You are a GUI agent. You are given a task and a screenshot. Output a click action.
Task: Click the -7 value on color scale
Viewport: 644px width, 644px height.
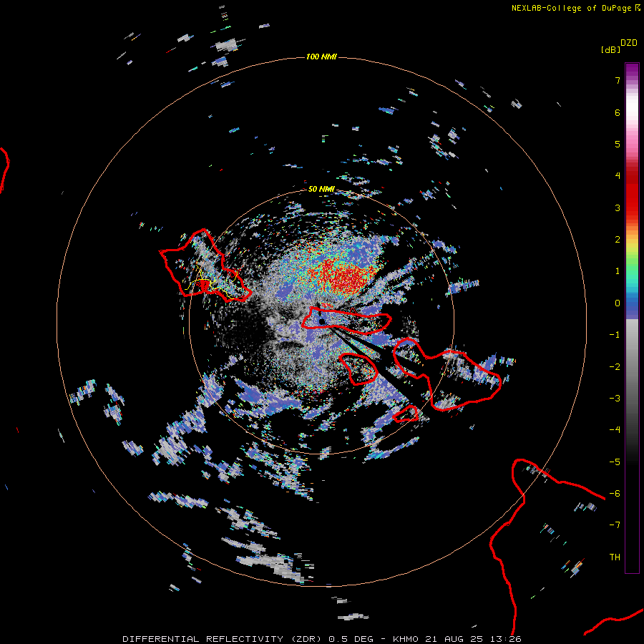coord(615,525)
